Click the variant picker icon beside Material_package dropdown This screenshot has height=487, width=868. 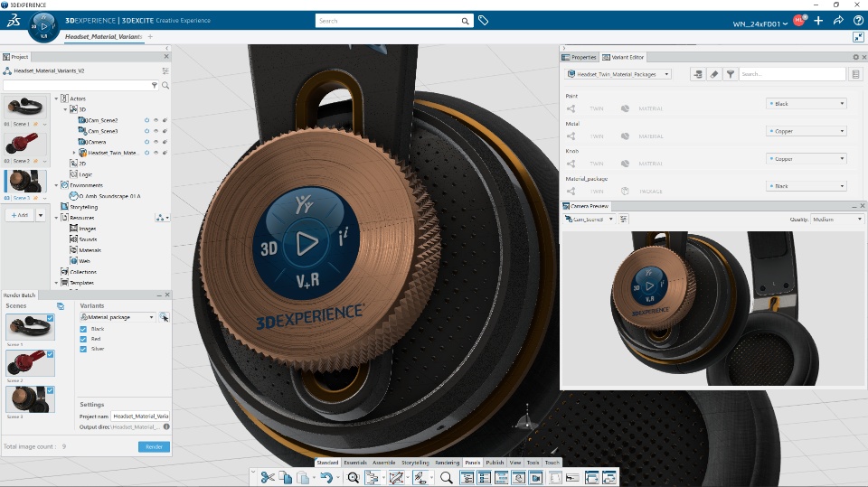[x=164, y=317]
